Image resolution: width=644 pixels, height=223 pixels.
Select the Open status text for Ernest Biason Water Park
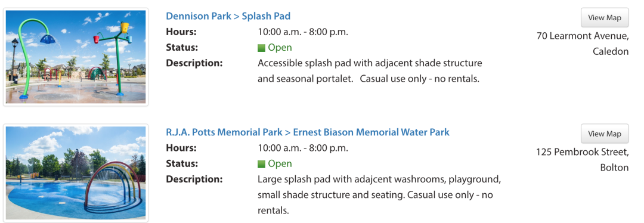click(x=280, y=164)
